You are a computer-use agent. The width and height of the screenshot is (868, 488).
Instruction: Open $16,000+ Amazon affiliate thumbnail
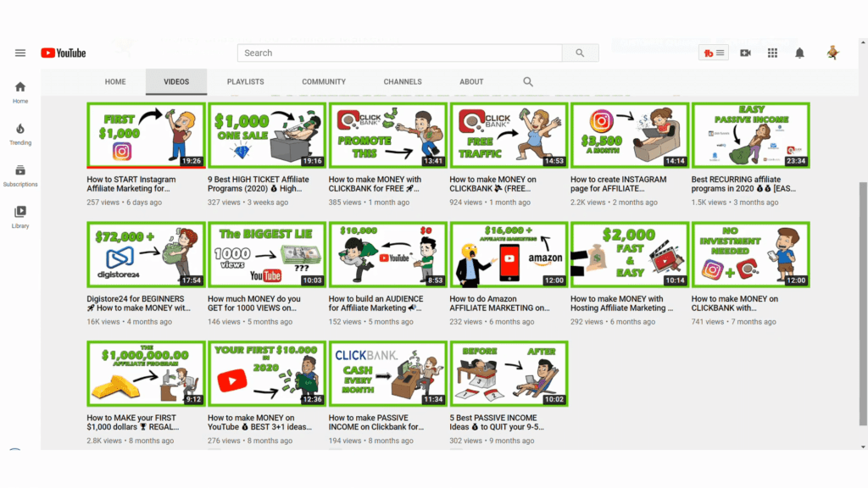click(509, 254)
